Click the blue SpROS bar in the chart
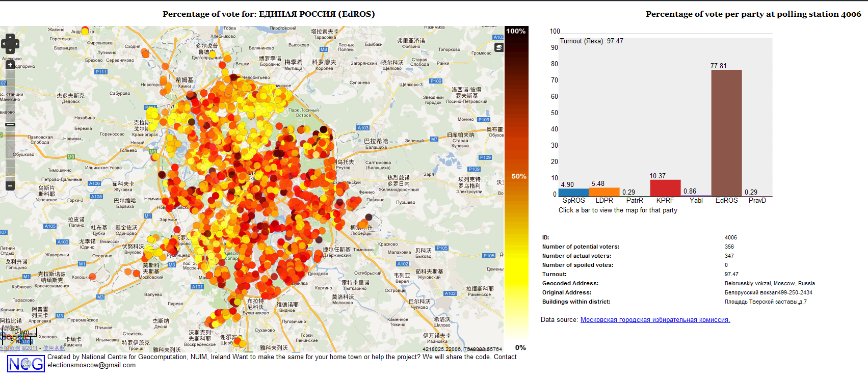This screenshot has height=380, width=868. 574,193
